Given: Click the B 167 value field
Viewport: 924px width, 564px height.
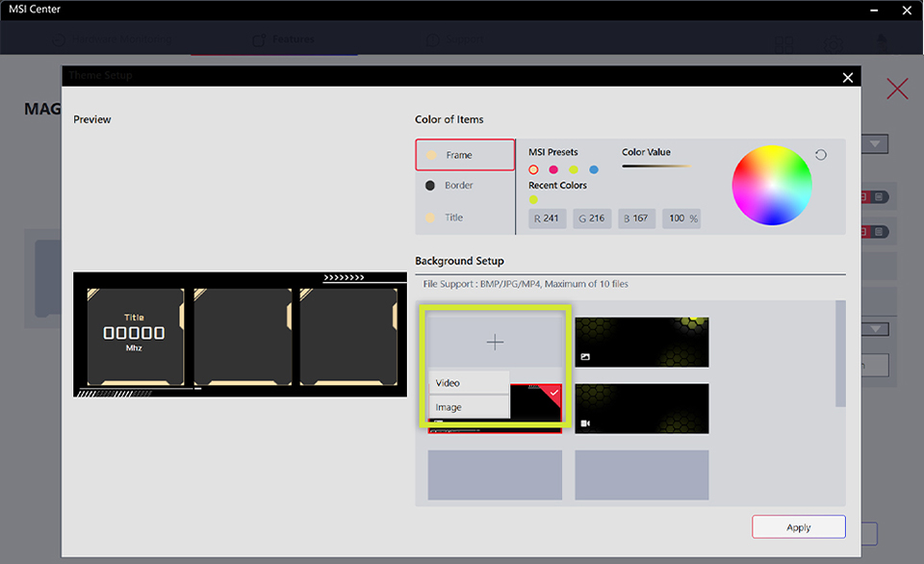Looking at the screenshot, I should pos(637,218).
